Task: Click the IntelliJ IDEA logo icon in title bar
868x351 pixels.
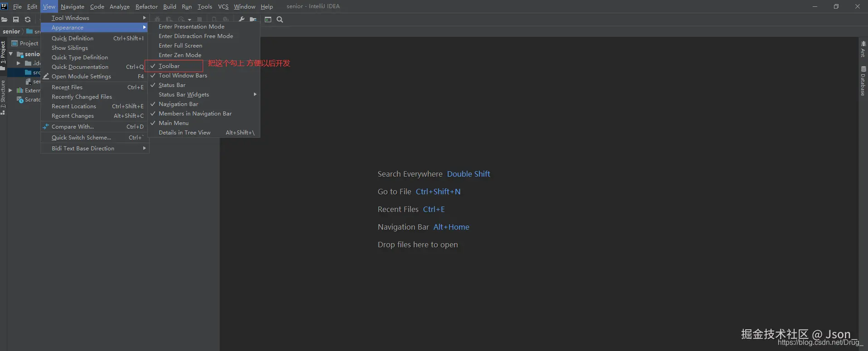Action: (x=4, y=6)
